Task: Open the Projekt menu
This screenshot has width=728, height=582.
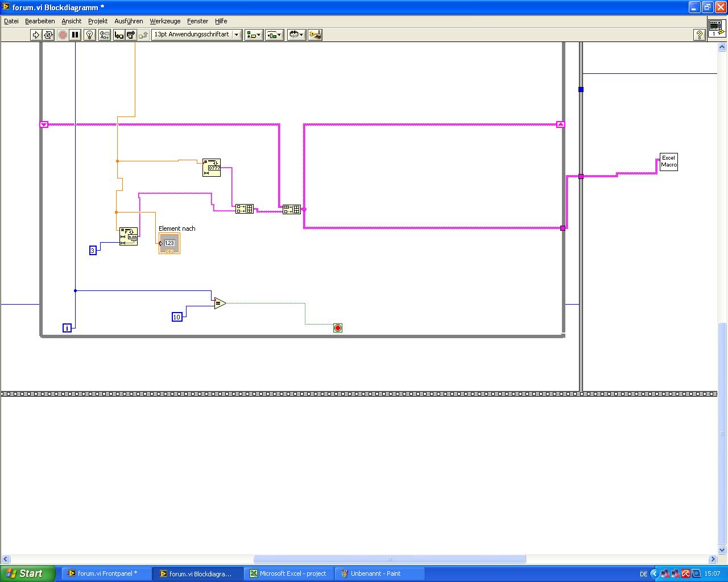Action: pyautogui.click(x=98, y=21)
